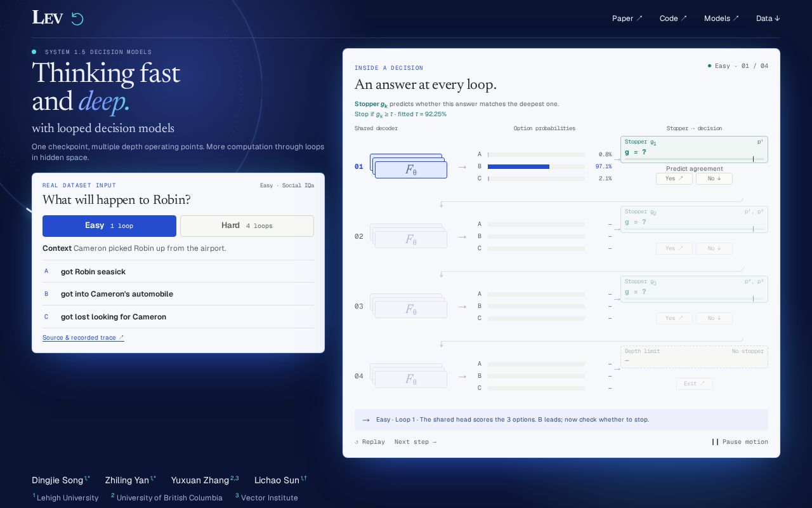Click the "Lehigh University" affiliation text
Screen dimensions: 812x508
pyautogui.click(x=68, y=498)
